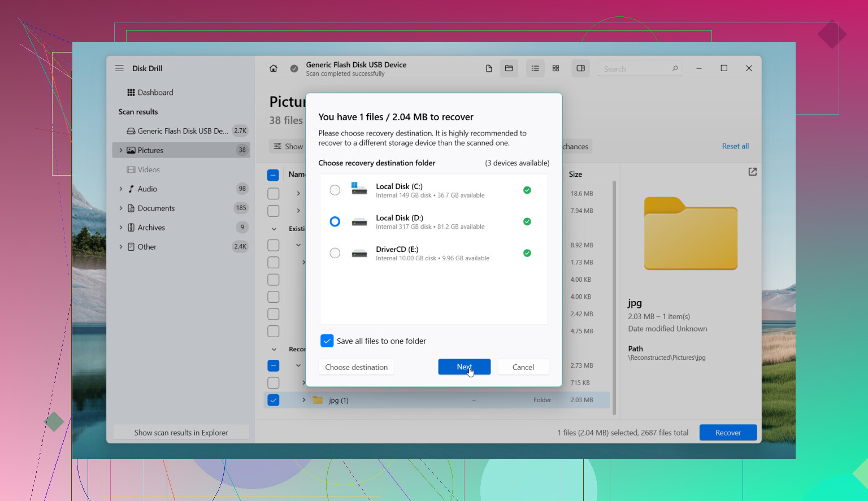Open the preview in external window icon

tap(753, 172)
